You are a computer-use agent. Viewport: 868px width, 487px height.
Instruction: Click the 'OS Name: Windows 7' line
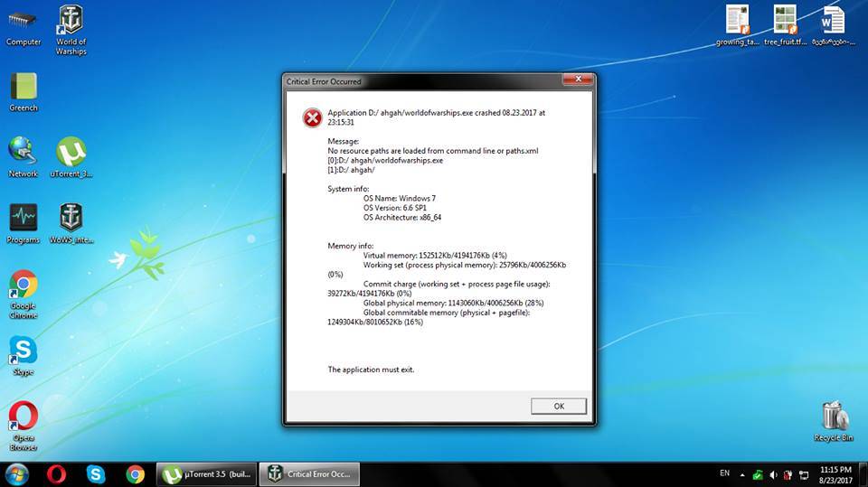(x=400, y=198)
